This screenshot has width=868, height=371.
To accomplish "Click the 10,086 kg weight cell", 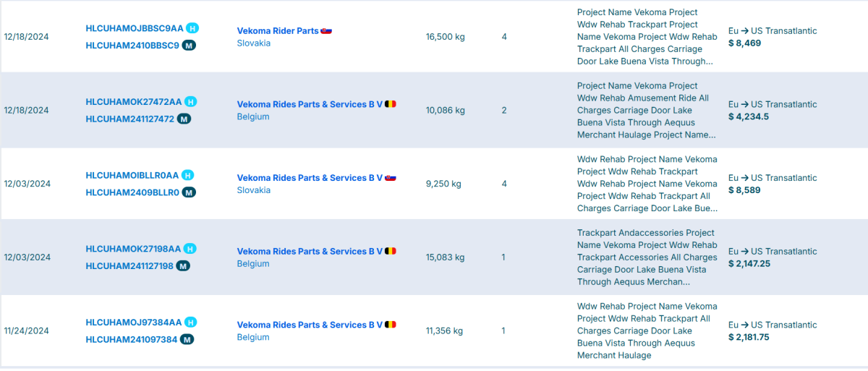I will [445, 111].
